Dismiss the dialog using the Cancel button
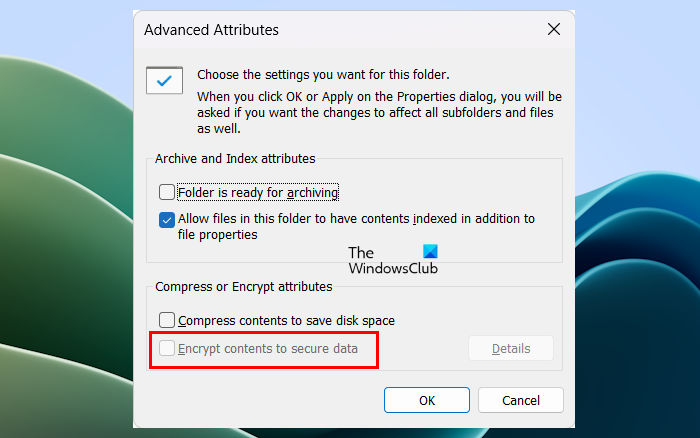This screenshot has width=700, height=438. pyautogui.click(x=521, y=400)
